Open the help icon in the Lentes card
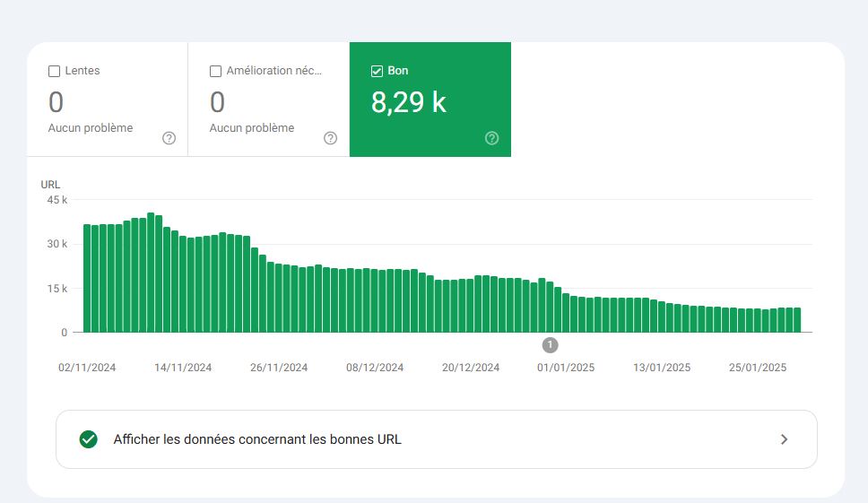868x503 pixels. [x=169, y=138]
